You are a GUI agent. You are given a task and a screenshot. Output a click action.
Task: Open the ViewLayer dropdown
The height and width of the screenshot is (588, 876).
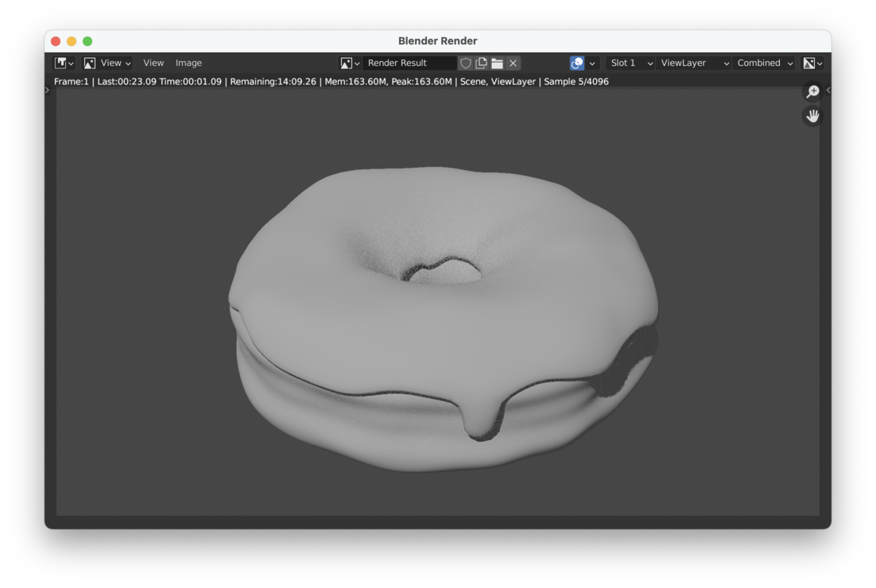[x=693, y=63]
